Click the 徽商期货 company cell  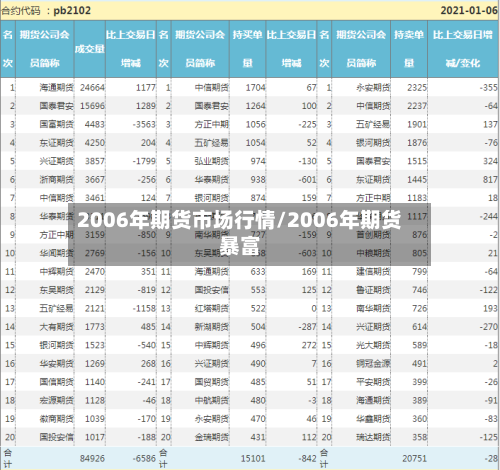click(x=57, y=419)
